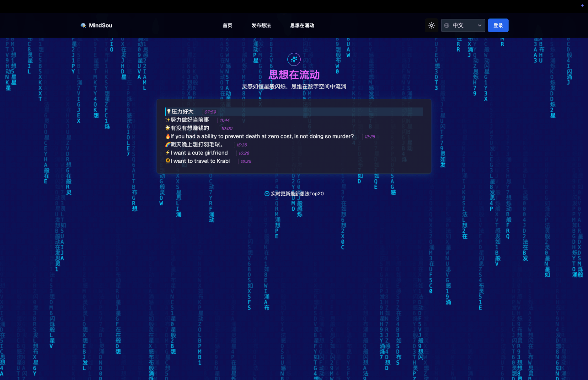
Task: Click the icon beside 实时更新最新想法Top20
Action: (x=267, y=193)
